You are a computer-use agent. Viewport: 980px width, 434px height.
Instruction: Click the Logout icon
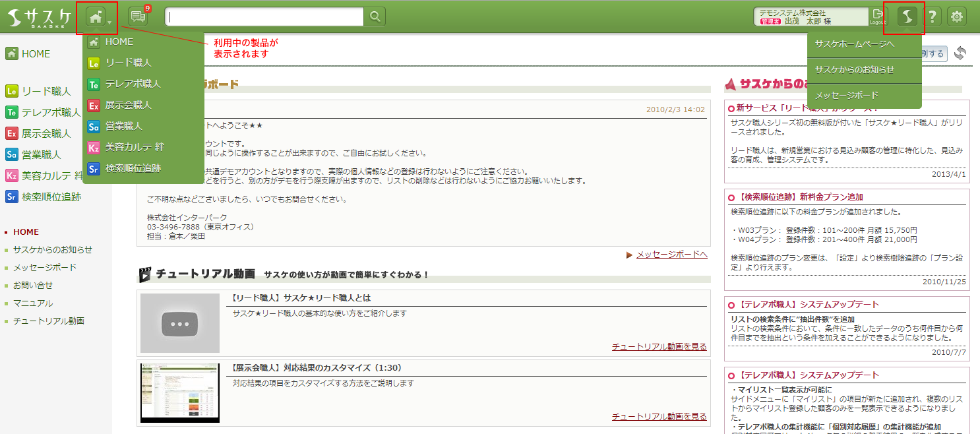[x=877, y=17]
